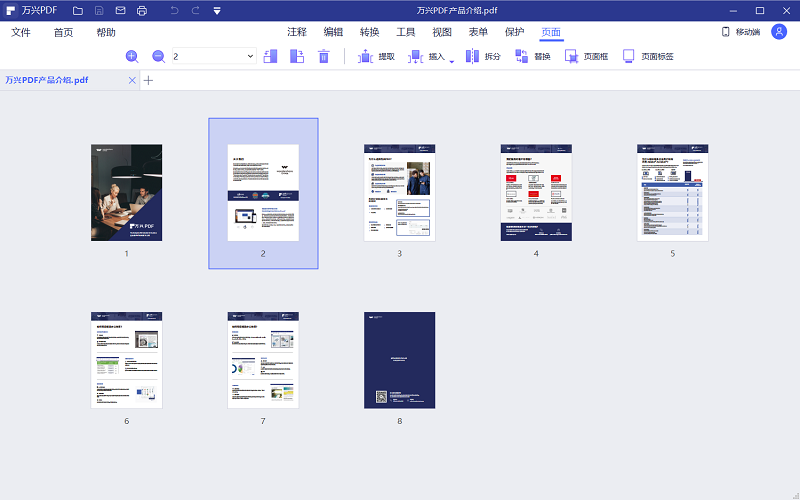Open the 注释 (Comment) tab

click(297, 32)
